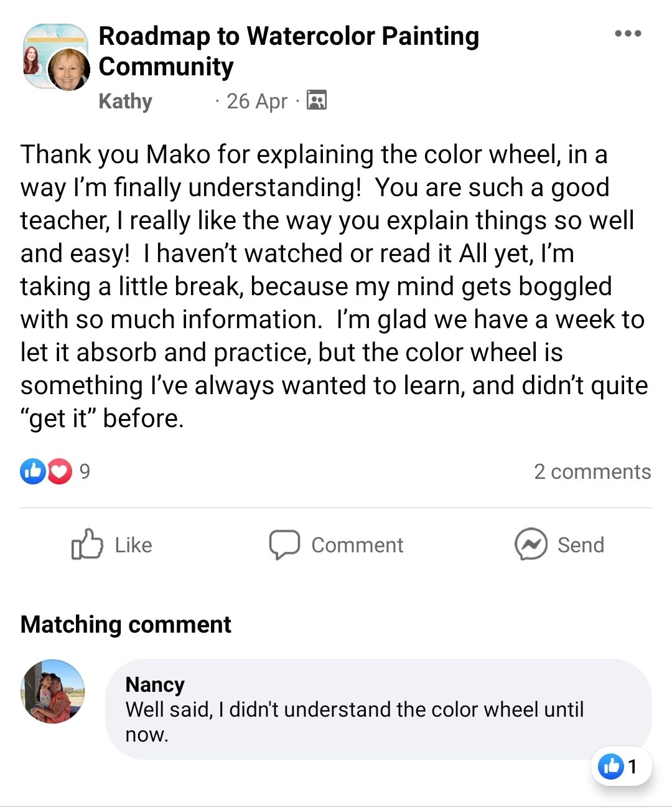Click Nancy's profile picture
Image resolution: width=672 pixels, height=807 pixels.
click(53, 691)
